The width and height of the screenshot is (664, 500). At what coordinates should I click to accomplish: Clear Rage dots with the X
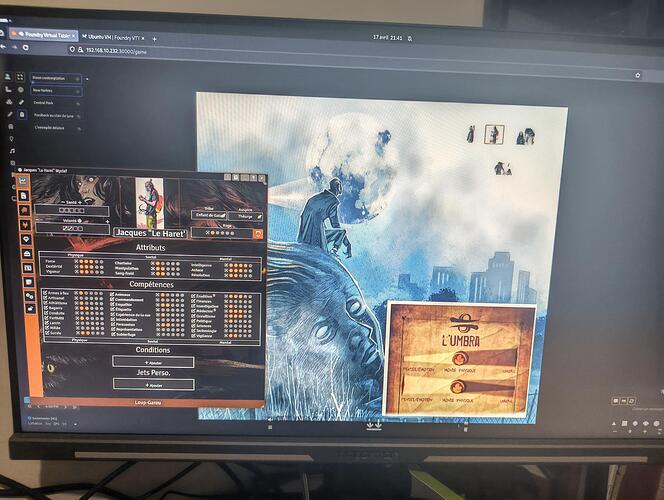point(208,233)
